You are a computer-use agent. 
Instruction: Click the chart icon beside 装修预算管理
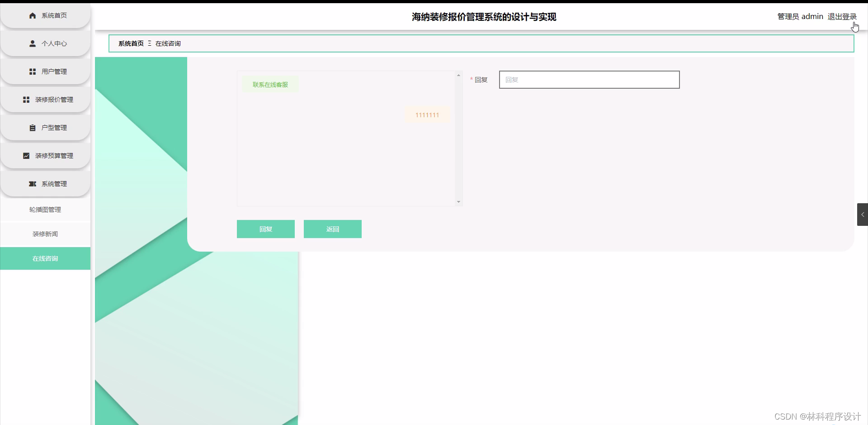point(26,156)
